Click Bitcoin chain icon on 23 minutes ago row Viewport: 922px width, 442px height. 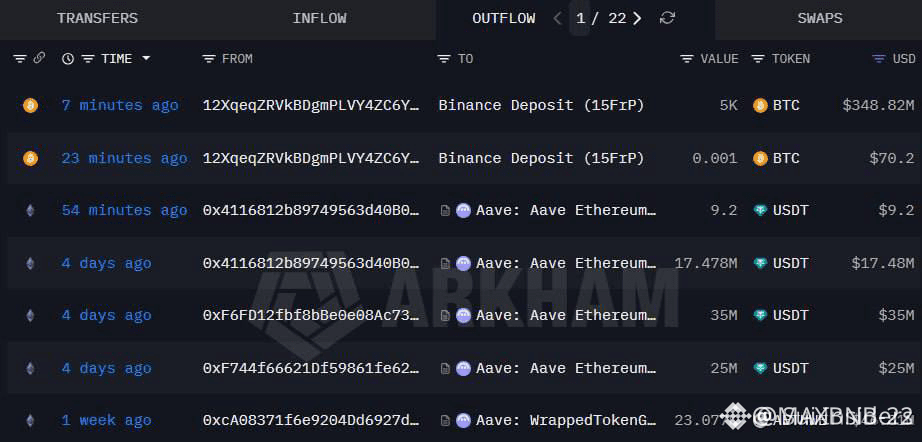tap(30, 158)
